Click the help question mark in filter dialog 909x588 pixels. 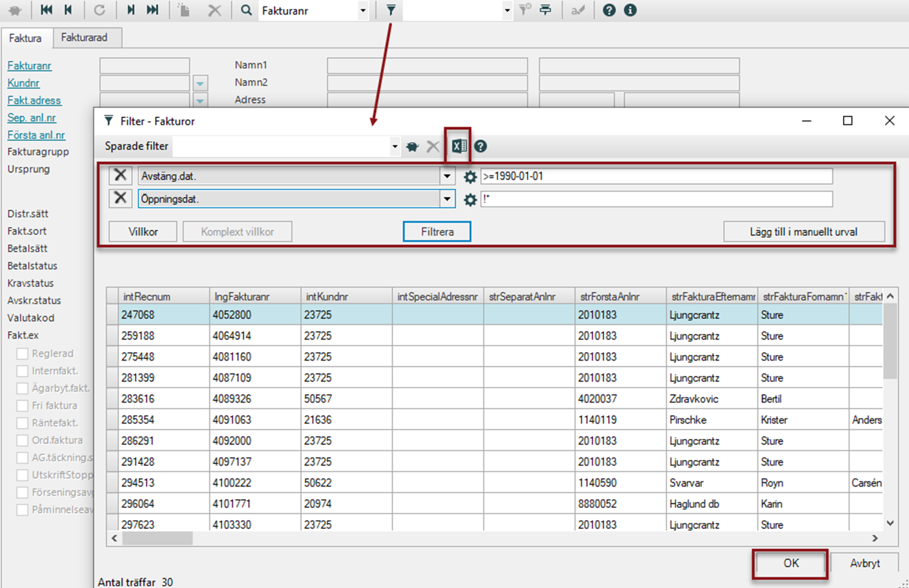coord(480,146)
